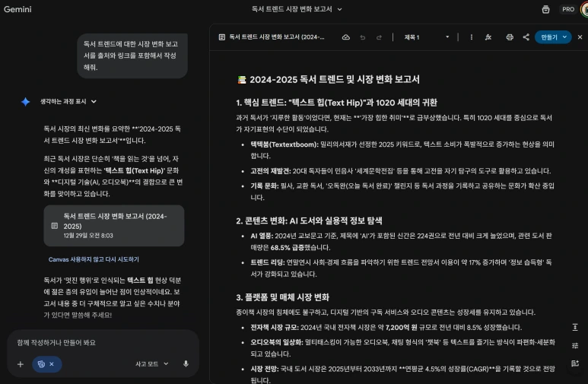Click the heading 1. 핵심 트렌드
Viewport: 588px width, 384px height.
[336, 103]
